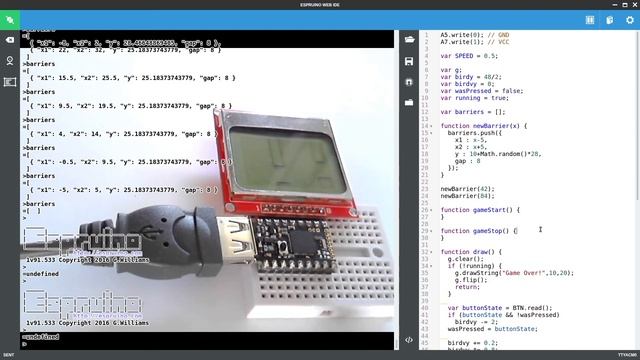Collapse function draw at line 32
The width and height of the screenshot is (640, 360).
[431, 252]
